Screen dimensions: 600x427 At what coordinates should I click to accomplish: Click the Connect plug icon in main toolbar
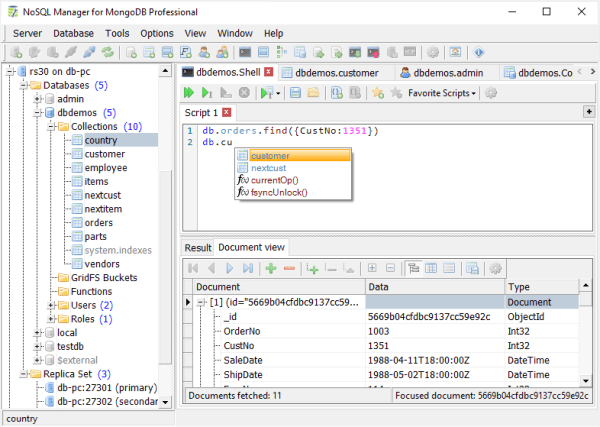click(89, 52)
